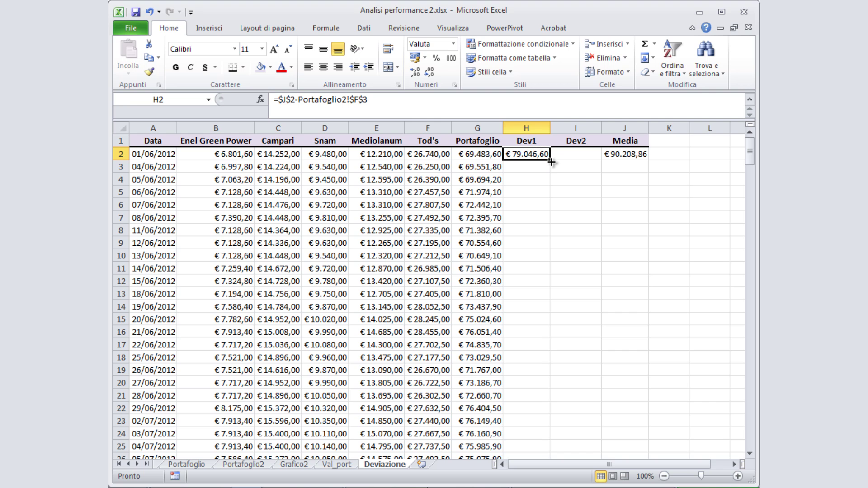
Task: Click the zoom slider handle
Action: point(701,476)
